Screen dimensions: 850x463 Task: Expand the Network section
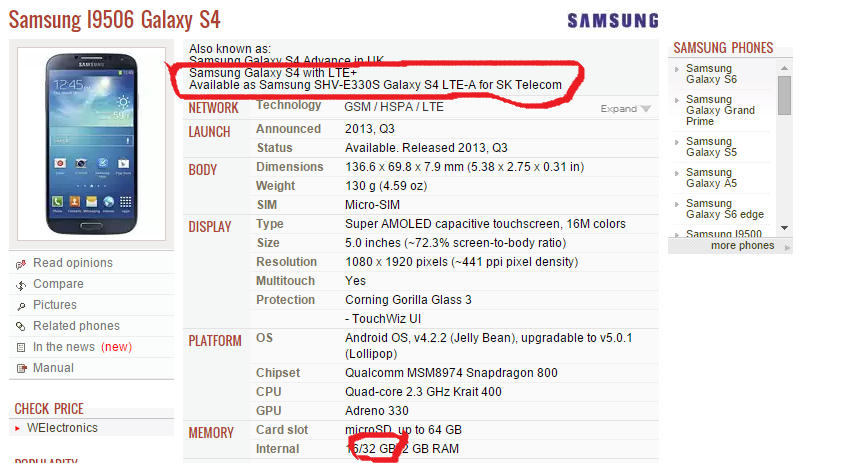(x=625, y=108)
